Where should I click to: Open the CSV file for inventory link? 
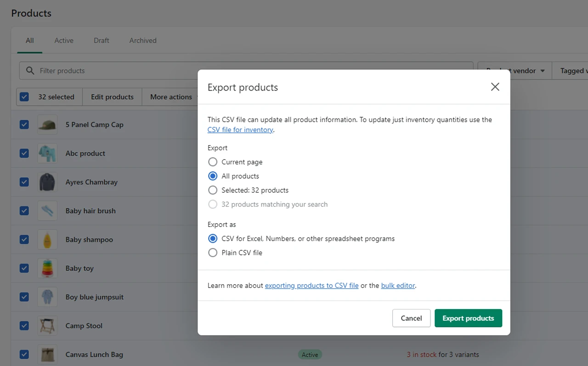tap(240, 130)
